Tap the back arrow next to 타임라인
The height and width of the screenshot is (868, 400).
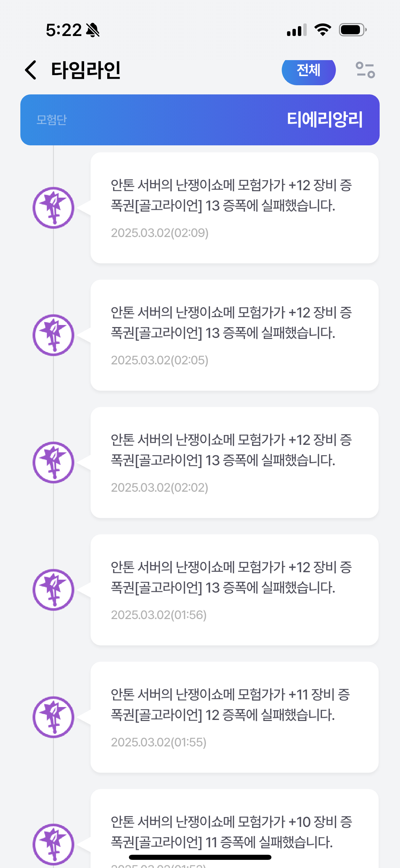point(31,70)
